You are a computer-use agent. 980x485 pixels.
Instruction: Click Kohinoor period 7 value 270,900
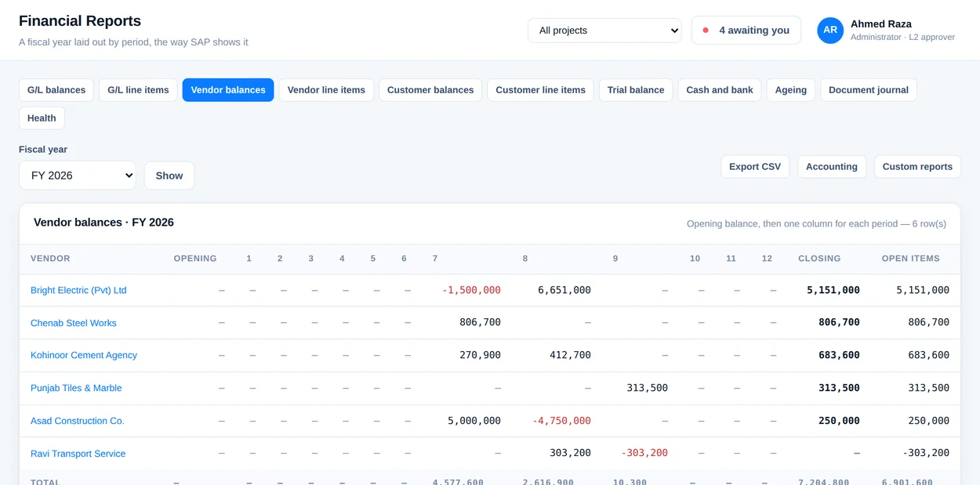pos(480,355)
